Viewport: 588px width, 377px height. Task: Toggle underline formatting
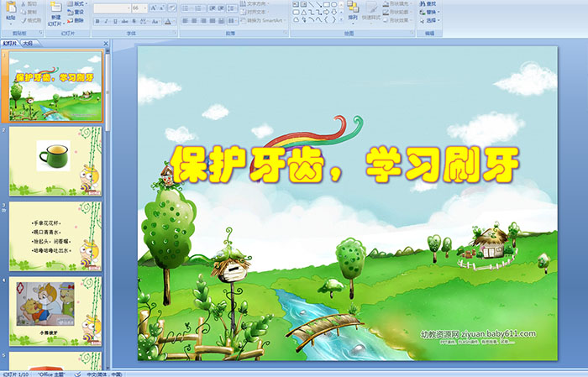pos(115,21)
